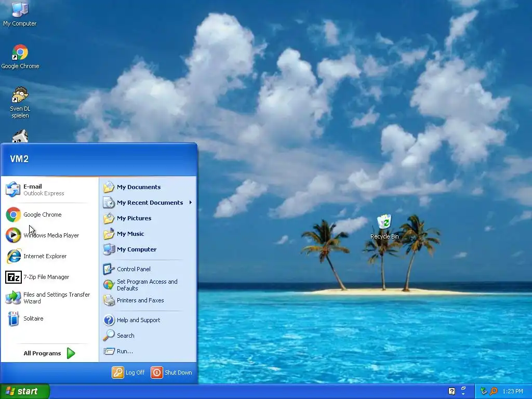Click the green tray icon beside the clock
The height and width of the screenshot is (399, 532).
pyautogui.click(x=484, y=391)
